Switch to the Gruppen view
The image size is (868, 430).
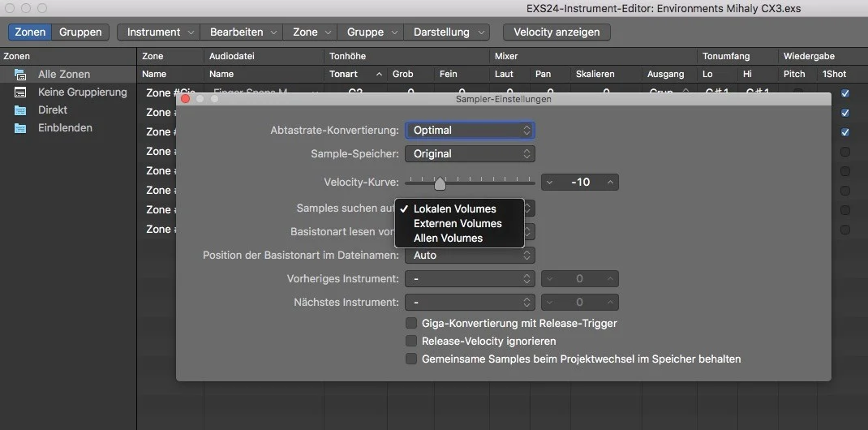click(x=80, y=32)
